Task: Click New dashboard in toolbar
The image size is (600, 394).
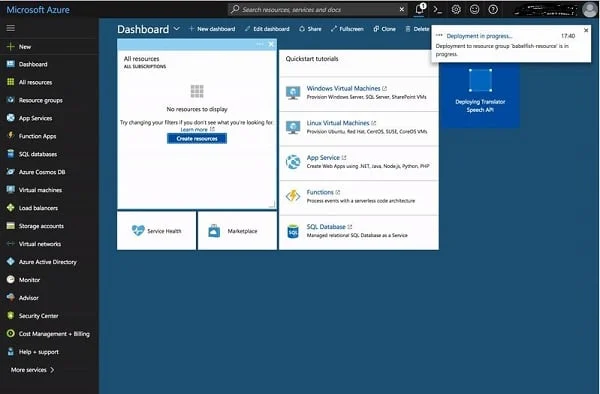Action: [212, 29]
